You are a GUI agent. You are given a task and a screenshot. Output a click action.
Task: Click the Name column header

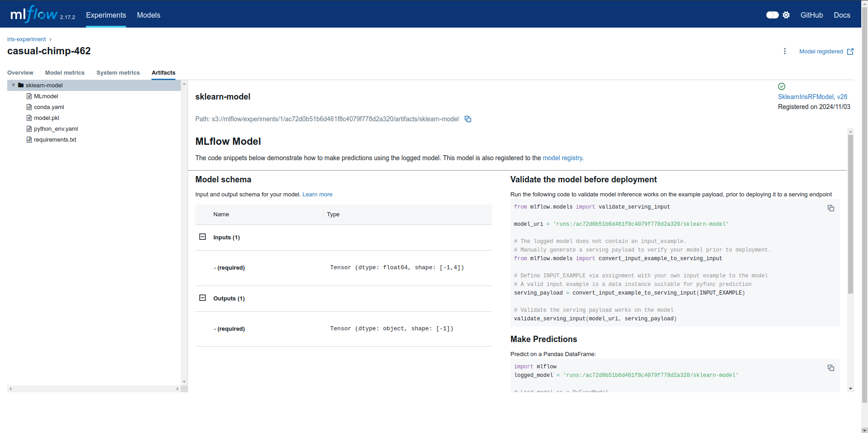pyautogui.click(x=221, y=214)
